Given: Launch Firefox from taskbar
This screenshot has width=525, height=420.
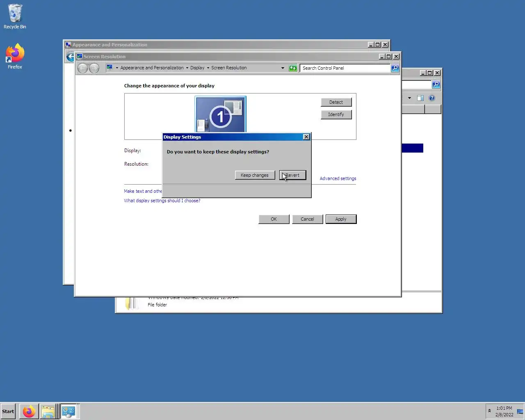Looking at the screenshot, I should (29, 411).
